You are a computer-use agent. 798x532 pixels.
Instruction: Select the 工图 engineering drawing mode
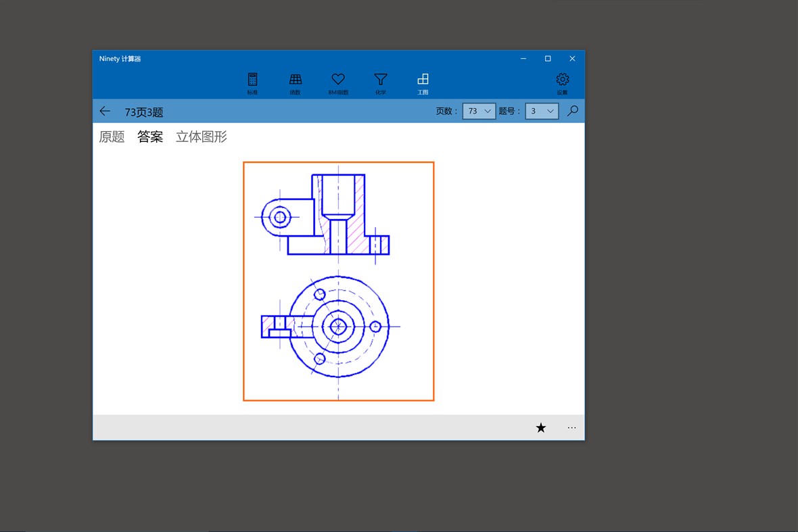coord(423,82)
